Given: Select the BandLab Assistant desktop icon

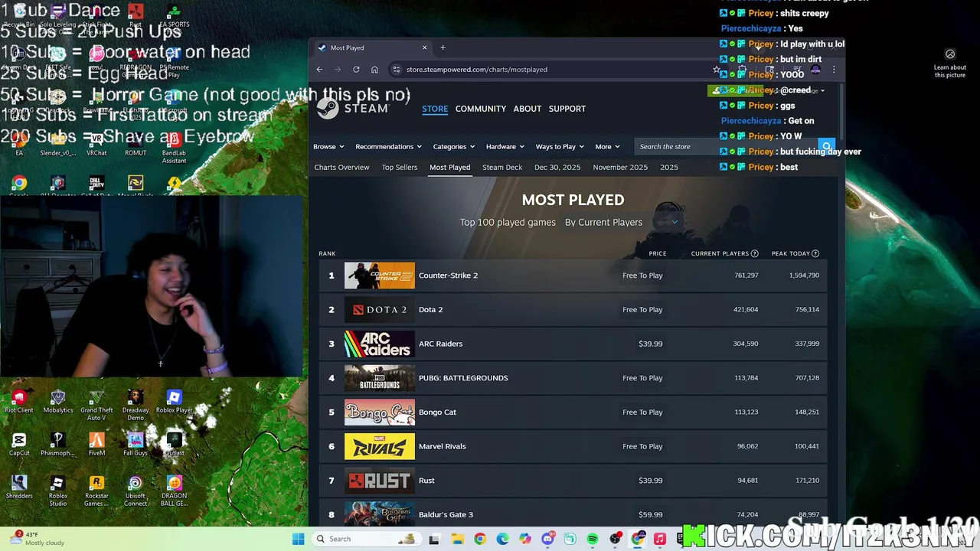Looking at the screenshot, I should (174, 147).
